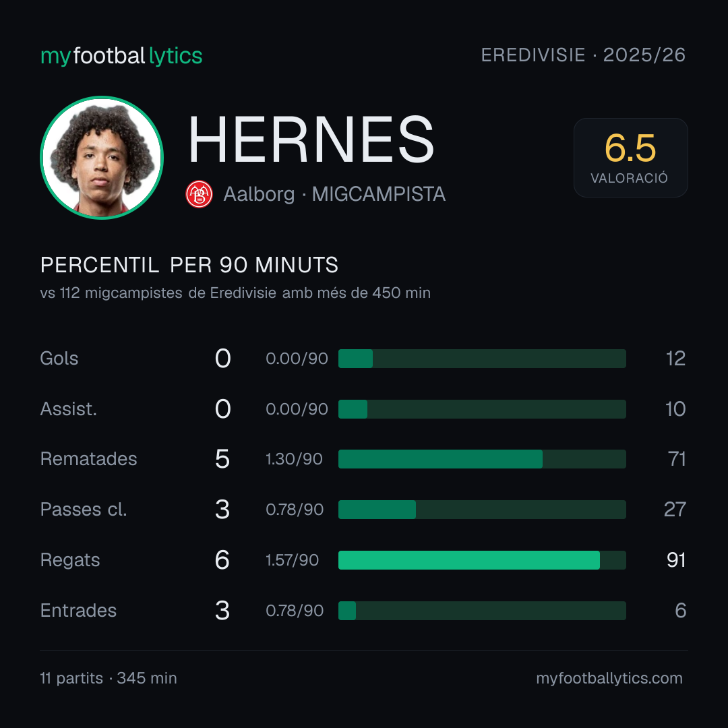The height and width of the screenshot is (728, 728).
Task: Click the Rematades 1.30/90 rate
Action: tap(294, 459)
